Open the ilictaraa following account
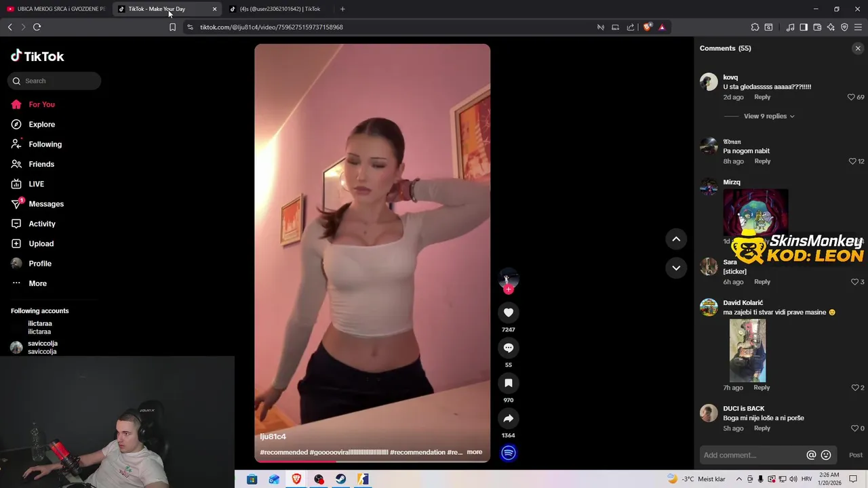Screen dimensions: 868x488 click(39, 327)
